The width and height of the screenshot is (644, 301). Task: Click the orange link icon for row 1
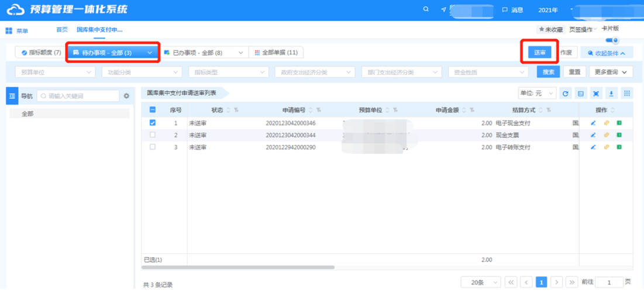click(x=606, y=123)
